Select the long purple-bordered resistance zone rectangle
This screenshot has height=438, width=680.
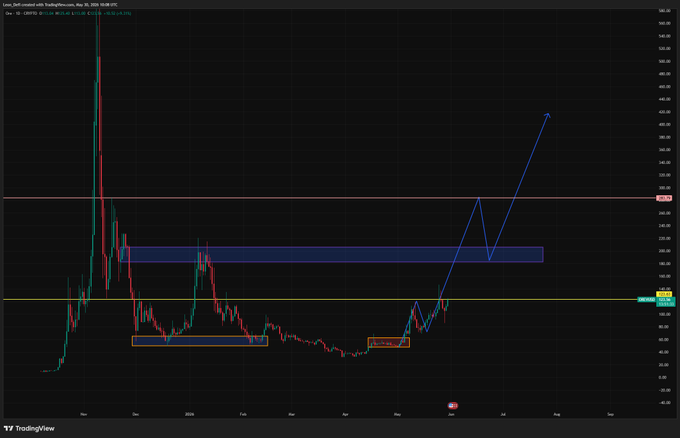click(332, 255)
